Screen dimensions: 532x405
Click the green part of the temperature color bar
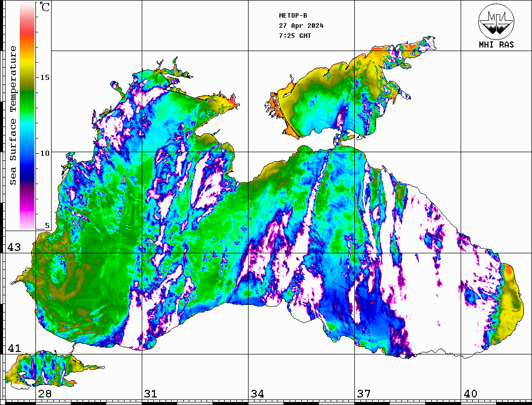tap(27, 102)
